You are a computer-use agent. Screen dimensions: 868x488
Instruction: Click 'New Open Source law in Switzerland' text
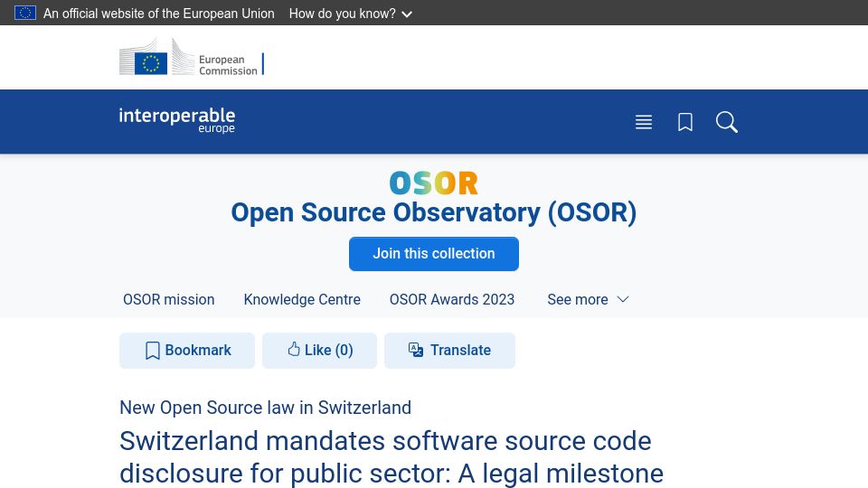[265, 408]
